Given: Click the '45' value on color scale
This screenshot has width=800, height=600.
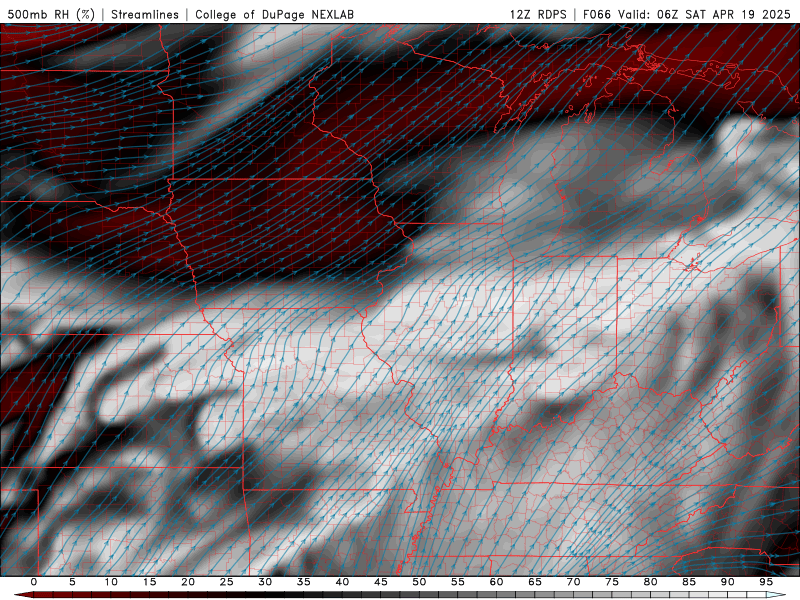Looking at the screenshot, I should tap(381, 582).
